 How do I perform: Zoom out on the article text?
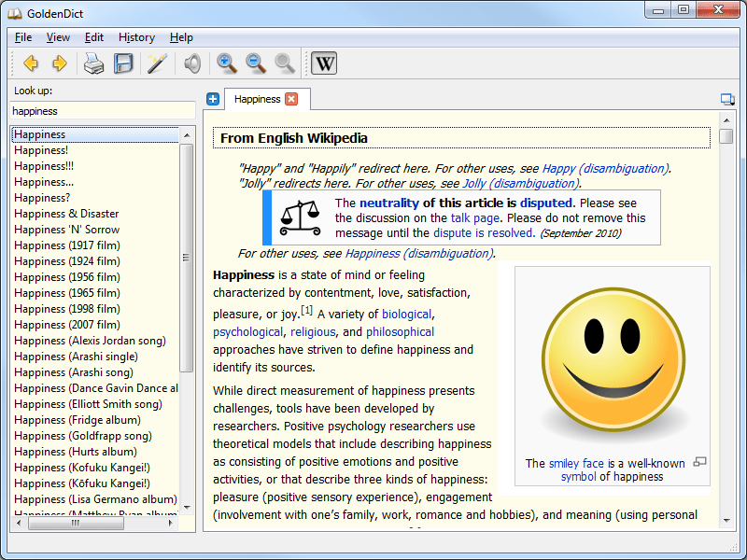[255, 63]
